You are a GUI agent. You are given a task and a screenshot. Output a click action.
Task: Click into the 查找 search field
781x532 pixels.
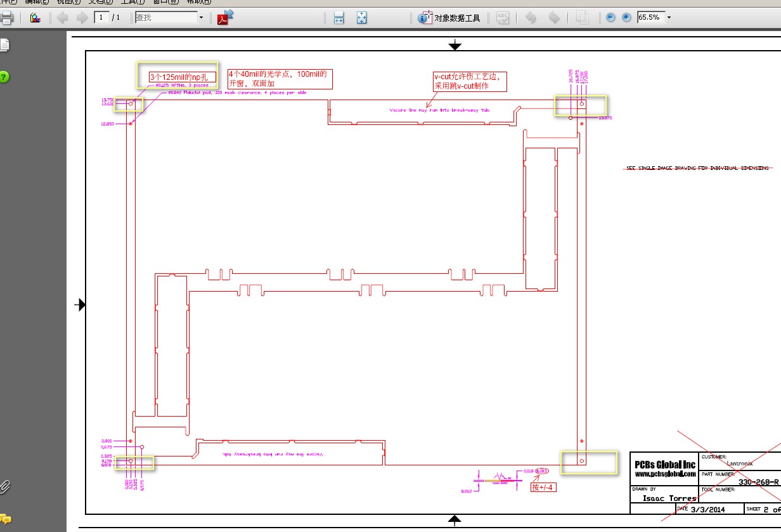click(x=166, y=18)
